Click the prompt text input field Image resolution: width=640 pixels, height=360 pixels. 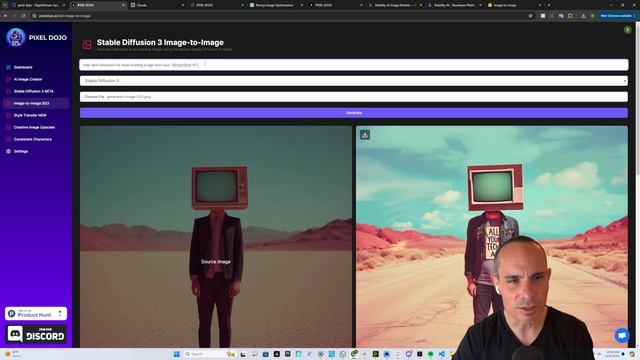click(x=353, y=64)
